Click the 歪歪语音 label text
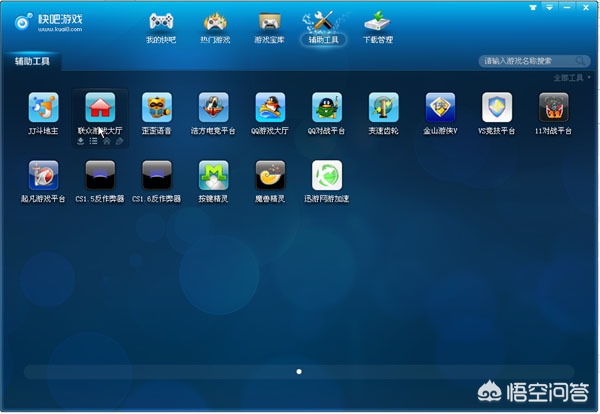Viewport: 600px width, 414px height. click(157, 131)
